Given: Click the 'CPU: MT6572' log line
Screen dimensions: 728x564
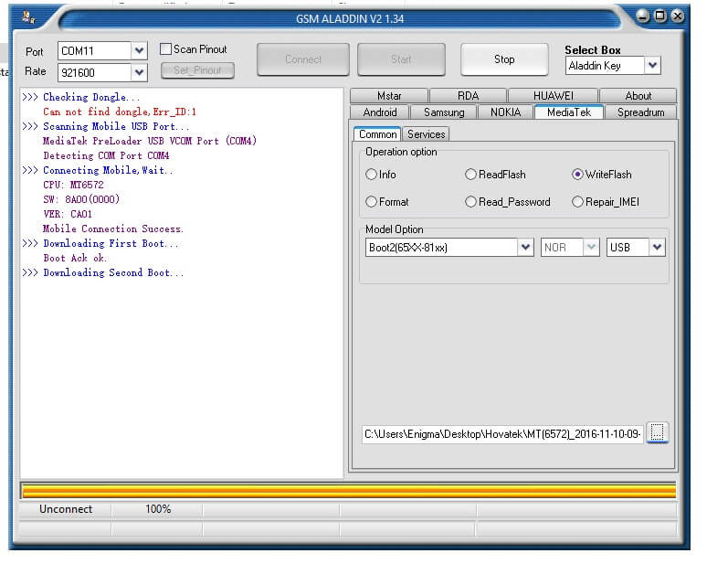Looking at the screenshot, I should pos(73,185).
